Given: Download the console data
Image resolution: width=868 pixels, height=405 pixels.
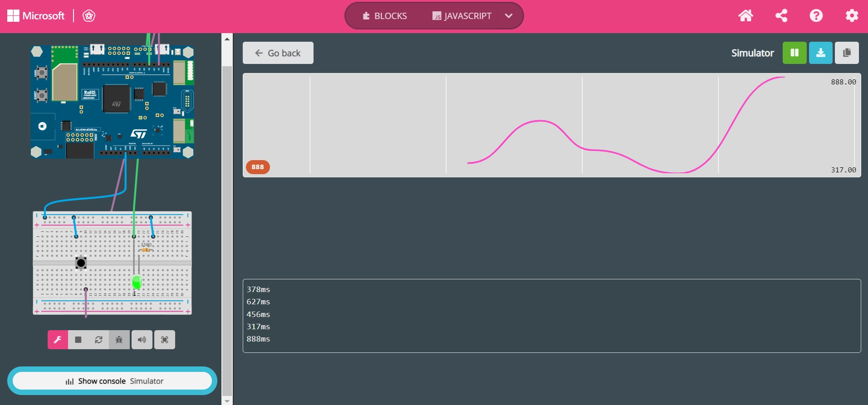Looking at the screenshot, I should pos(820,53).
